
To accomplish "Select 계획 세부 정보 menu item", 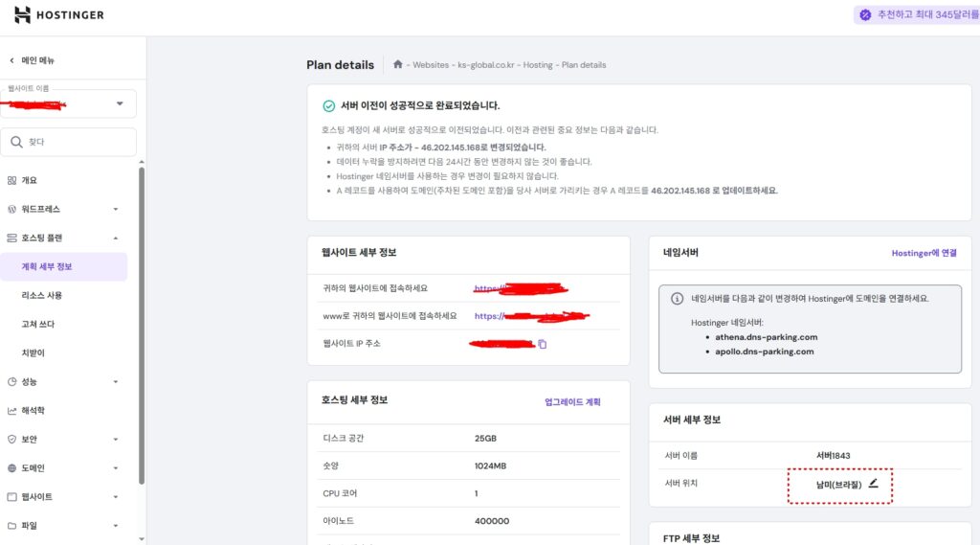I will [x=47, y=266].
